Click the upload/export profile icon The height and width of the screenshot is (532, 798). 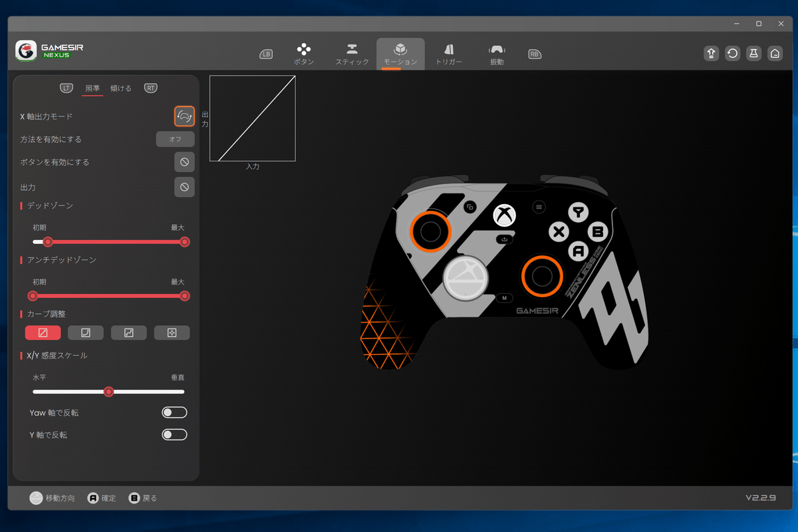click(x=711, y=54)
